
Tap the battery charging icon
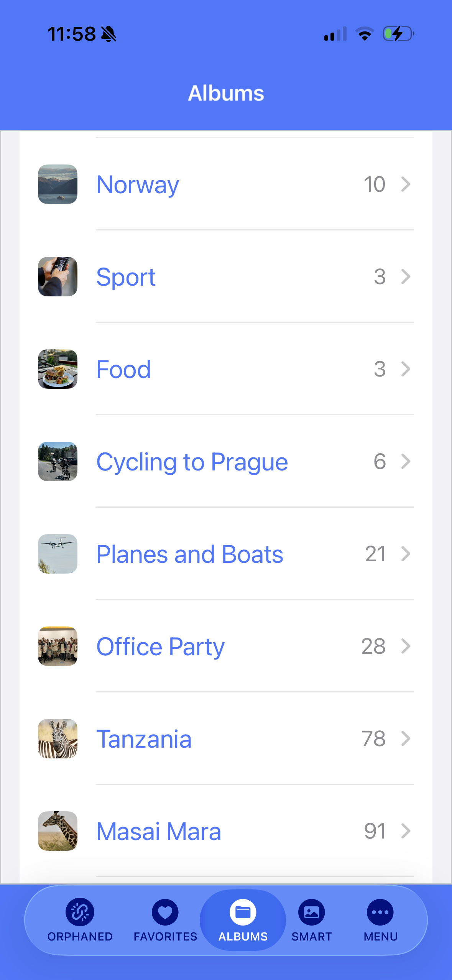click(399, 34)
